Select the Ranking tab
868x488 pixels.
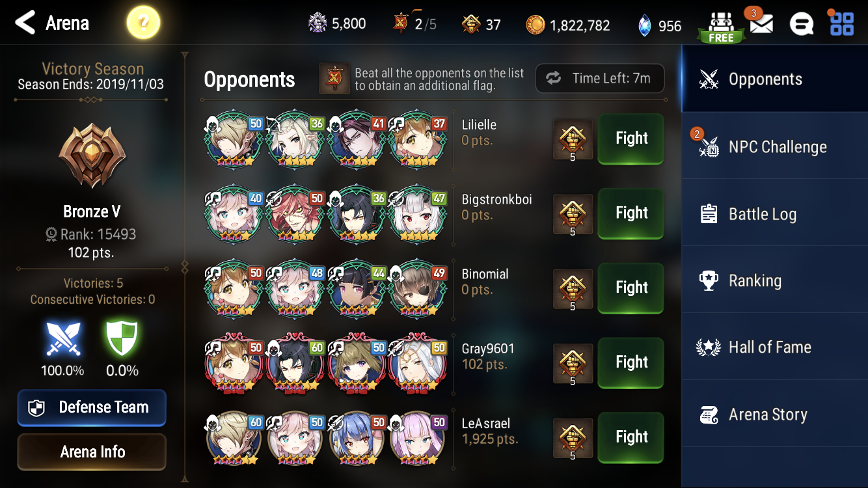coord(774,280)
